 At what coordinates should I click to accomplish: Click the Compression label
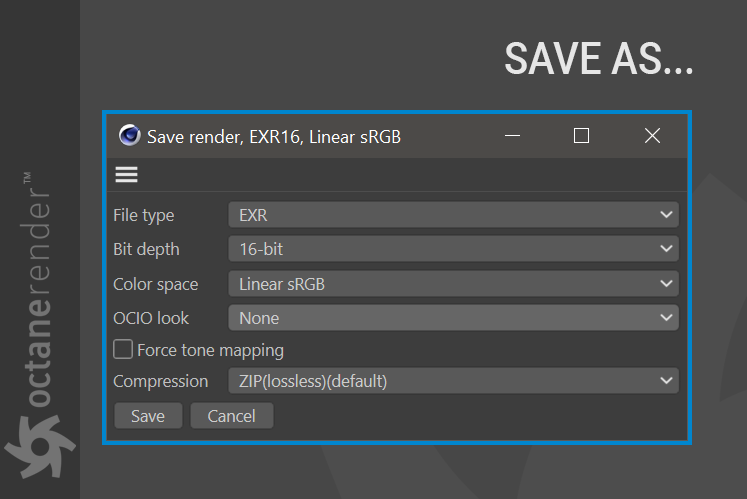[161, 381]
